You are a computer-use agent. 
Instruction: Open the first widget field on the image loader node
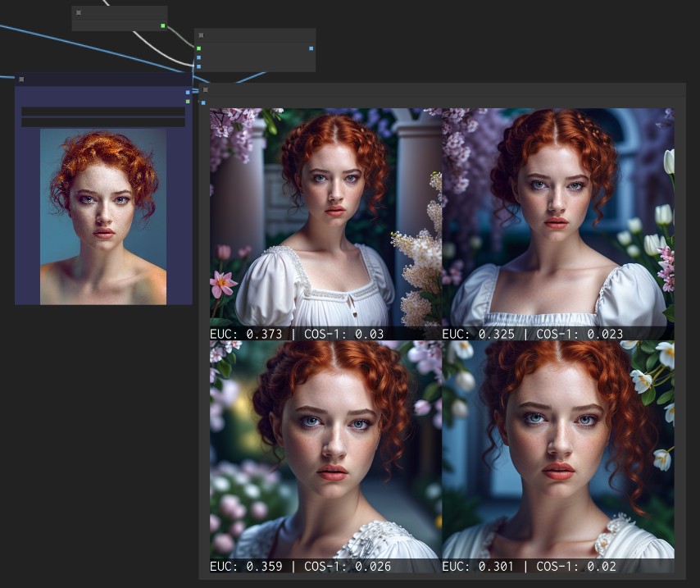(x=102, y=110)
